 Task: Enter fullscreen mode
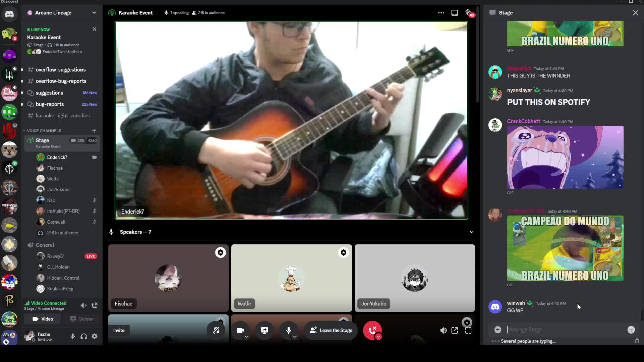point(468,330)
